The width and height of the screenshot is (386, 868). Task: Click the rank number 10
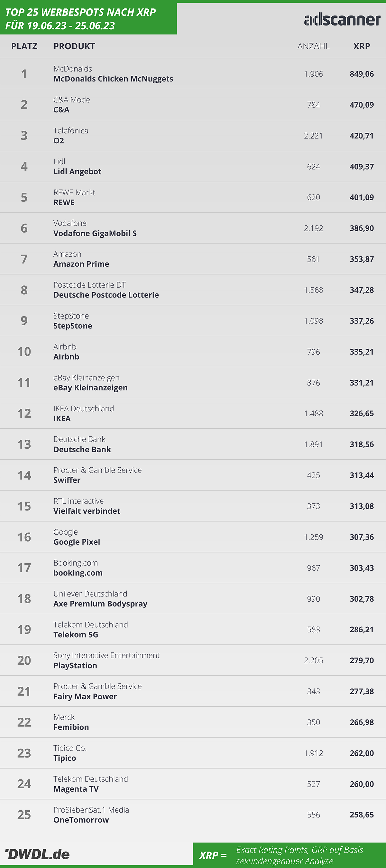24,351
